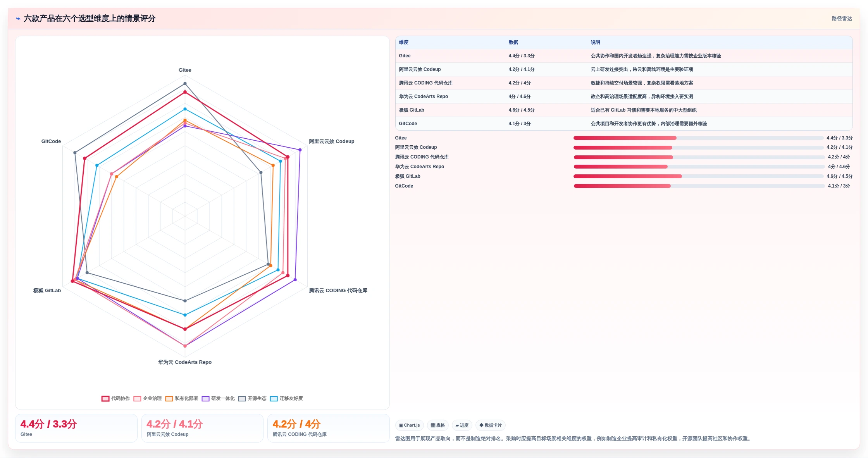Screen dimensions: 868x458
Task: Click the 公共项目和开发者协作更有优势 description cell
Action: (x=649, y=124)
